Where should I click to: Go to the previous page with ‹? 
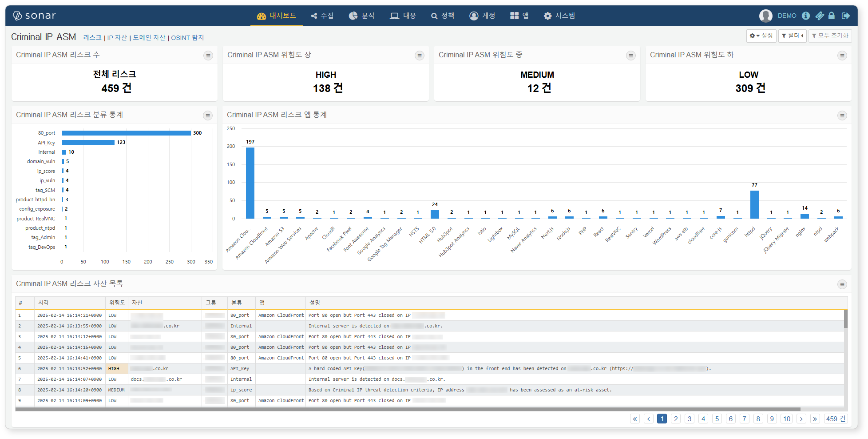(x=649, y=419)
